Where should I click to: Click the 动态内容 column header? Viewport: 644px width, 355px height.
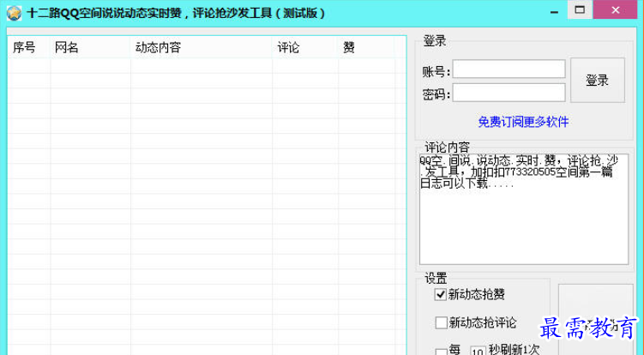click(202, 47)
